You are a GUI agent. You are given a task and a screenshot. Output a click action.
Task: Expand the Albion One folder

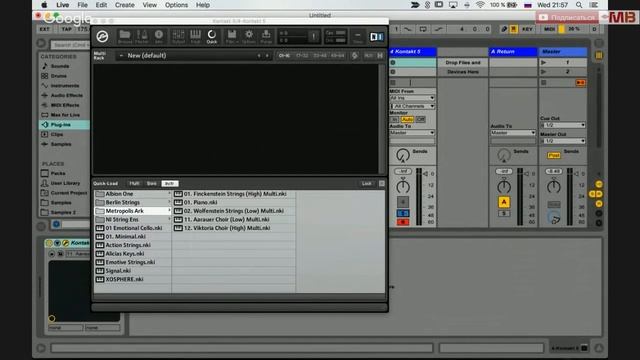point(133,194)
